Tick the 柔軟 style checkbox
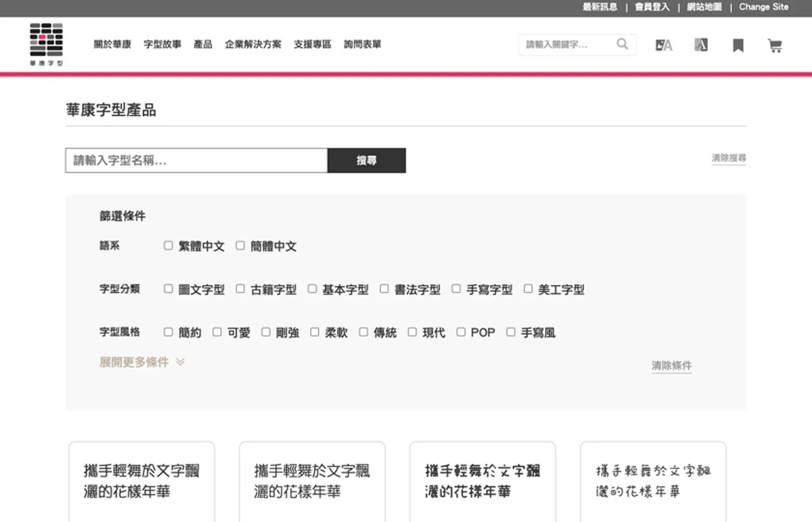 (x=315, y=332)
